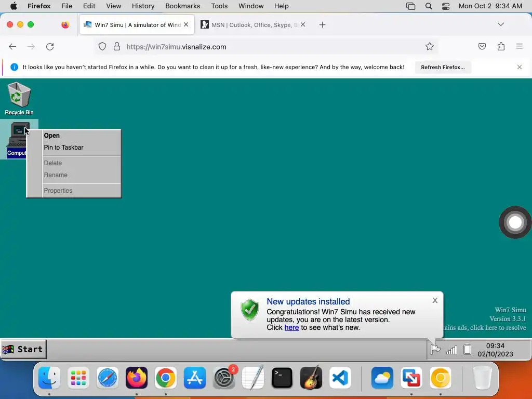
Task: Open Terminal from the Dock
Action: [282, 378]
